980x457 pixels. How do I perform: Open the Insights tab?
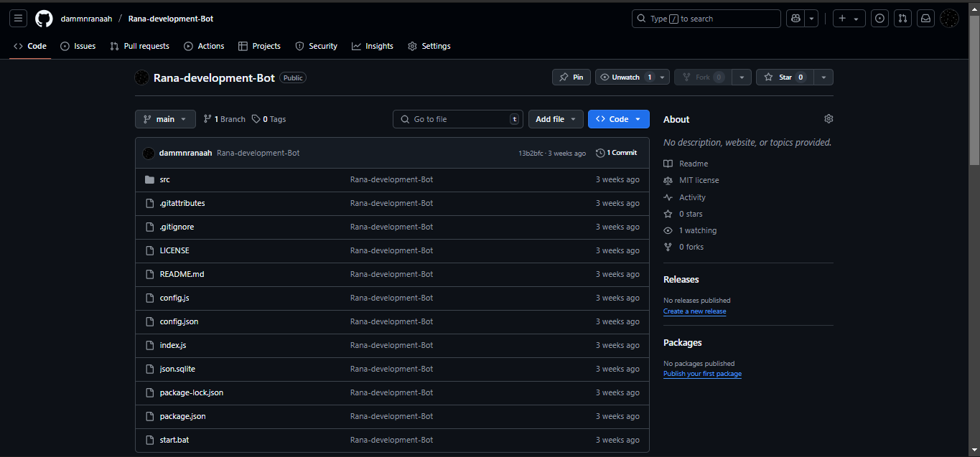pyautogui.click(x=372, y=46)
